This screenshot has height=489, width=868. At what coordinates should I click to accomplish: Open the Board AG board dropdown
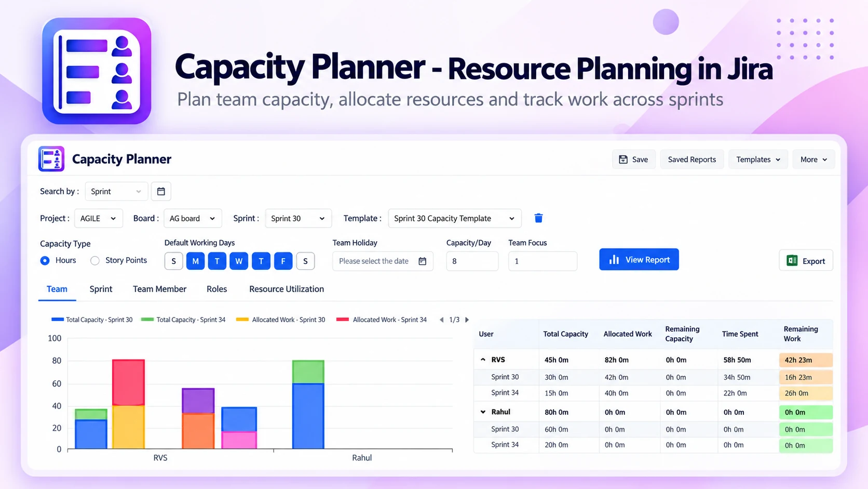[193, 218]
